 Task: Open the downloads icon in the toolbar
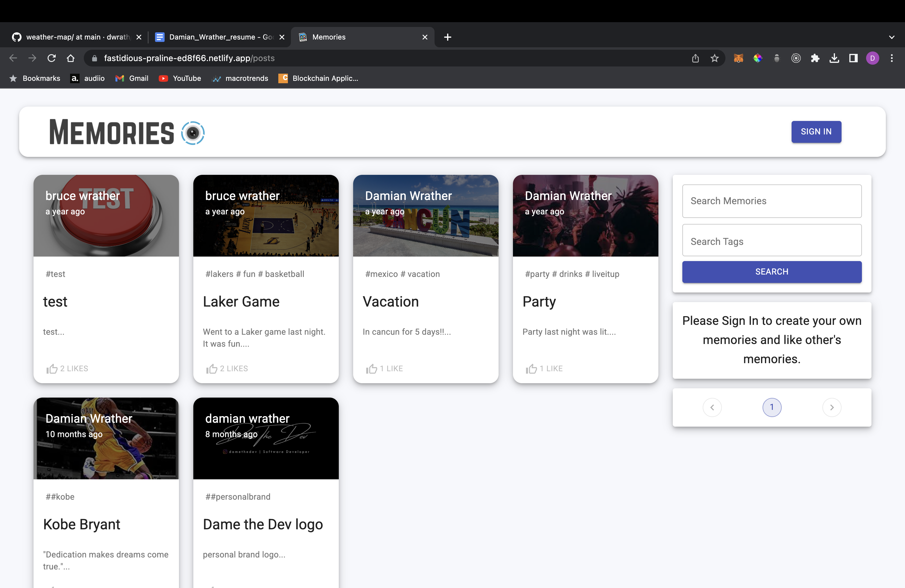pos(834,58)
